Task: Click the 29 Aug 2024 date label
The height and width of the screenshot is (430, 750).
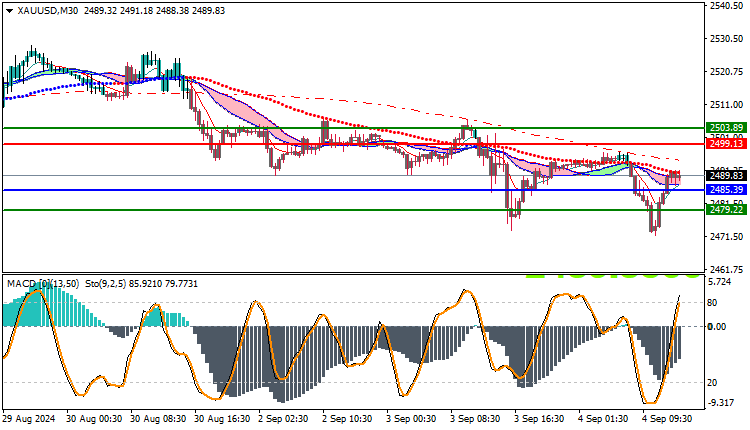Action: tap(29, 419)
